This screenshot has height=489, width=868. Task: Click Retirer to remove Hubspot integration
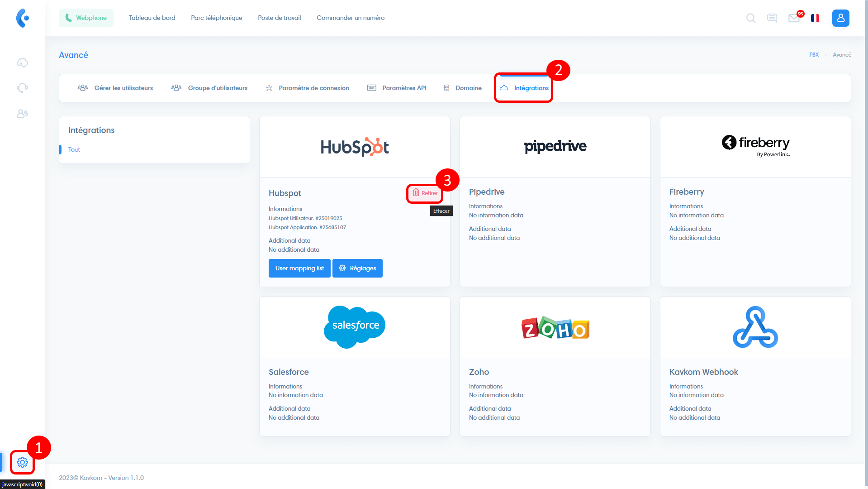(x=425, y=193)
